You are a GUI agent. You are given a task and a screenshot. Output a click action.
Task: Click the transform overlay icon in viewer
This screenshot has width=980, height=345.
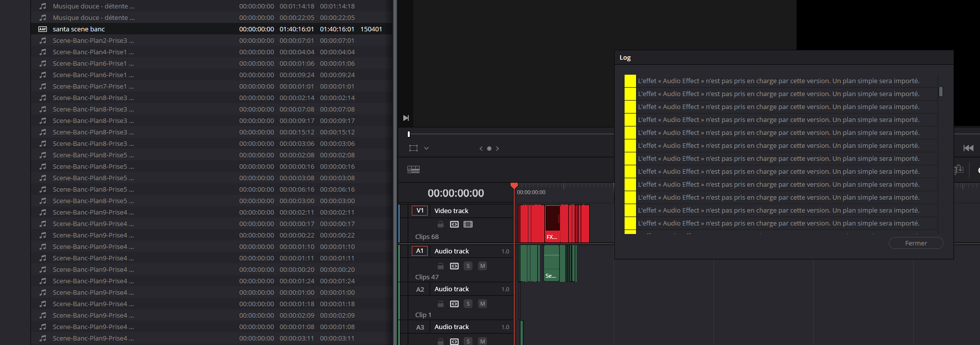(x=413, y=148)
